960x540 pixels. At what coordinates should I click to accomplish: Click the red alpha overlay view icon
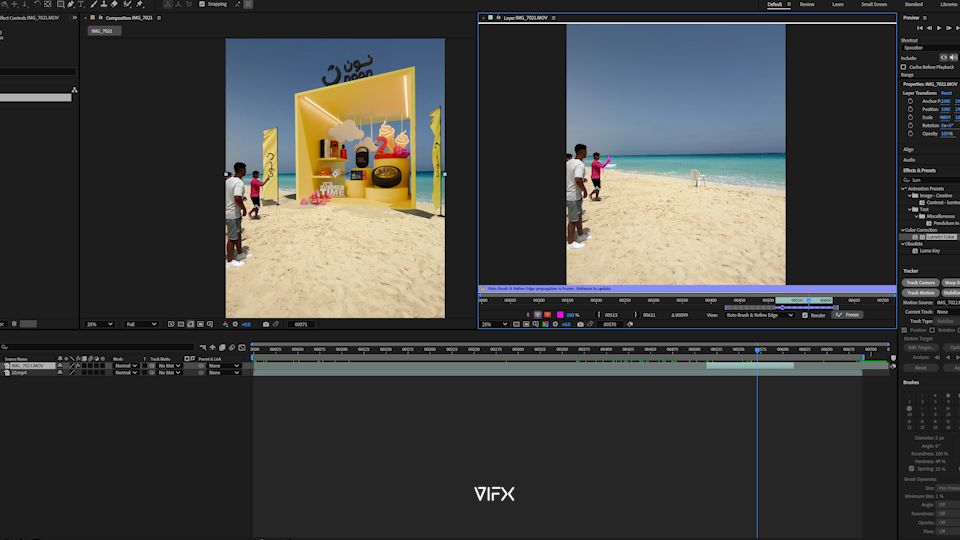point(547,315)
